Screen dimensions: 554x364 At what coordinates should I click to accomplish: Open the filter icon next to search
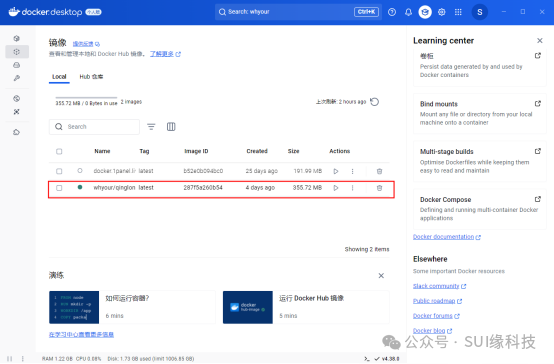click(151, 127)
